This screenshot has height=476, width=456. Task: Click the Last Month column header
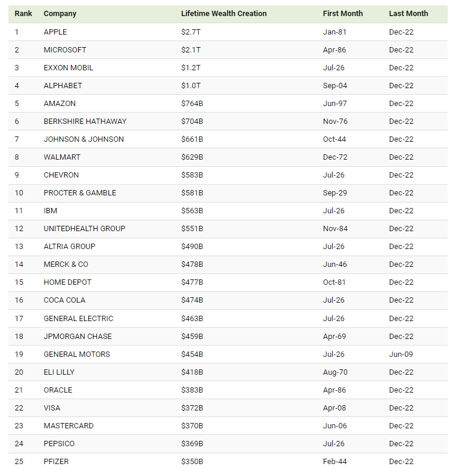click(408, 14)
